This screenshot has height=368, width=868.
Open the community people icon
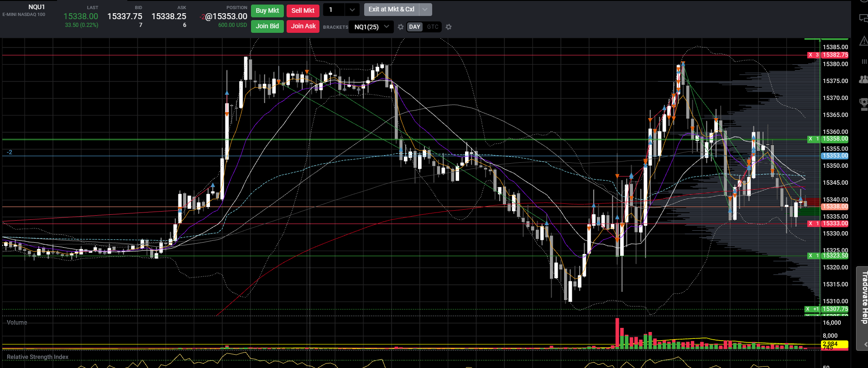coord(863,80)
